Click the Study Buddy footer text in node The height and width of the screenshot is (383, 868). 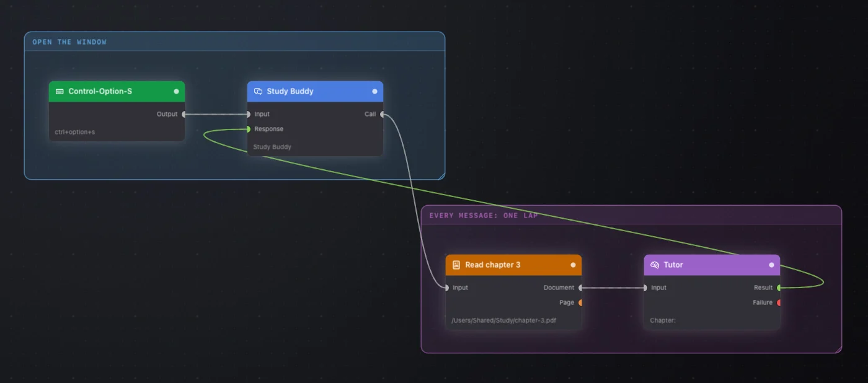272,147
